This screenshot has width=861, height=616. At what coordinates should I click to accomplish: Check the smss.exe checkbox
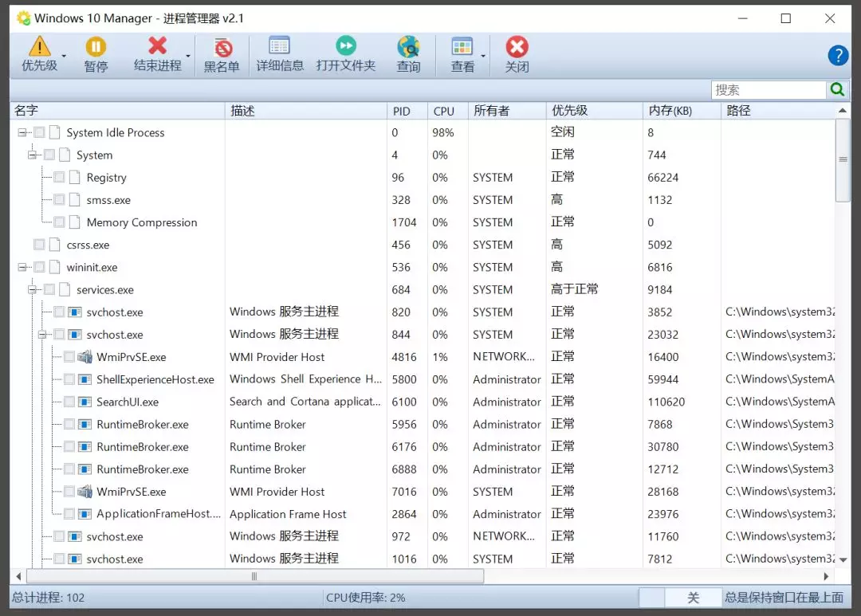(x=59, y=200)
